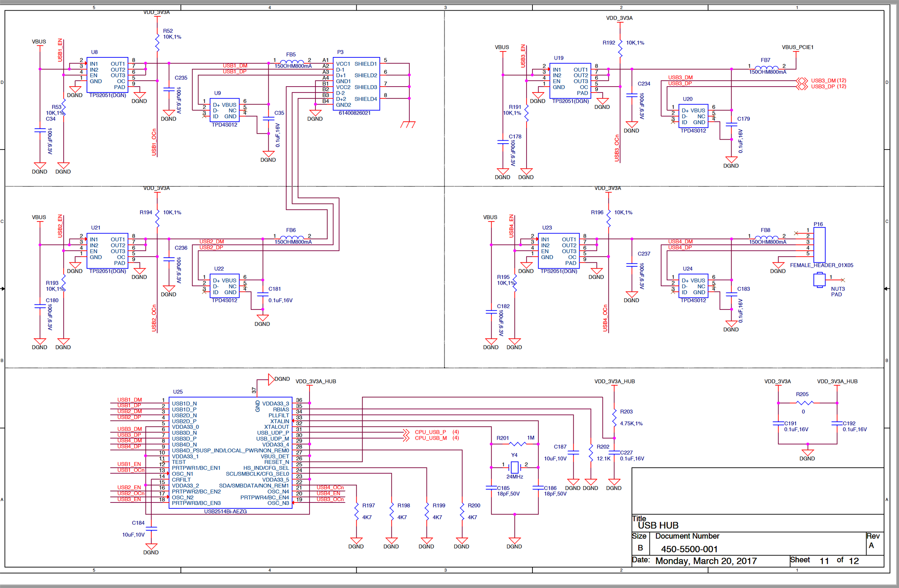Select the USB3_DM (12) off-page connector

[x=821, y=80]
